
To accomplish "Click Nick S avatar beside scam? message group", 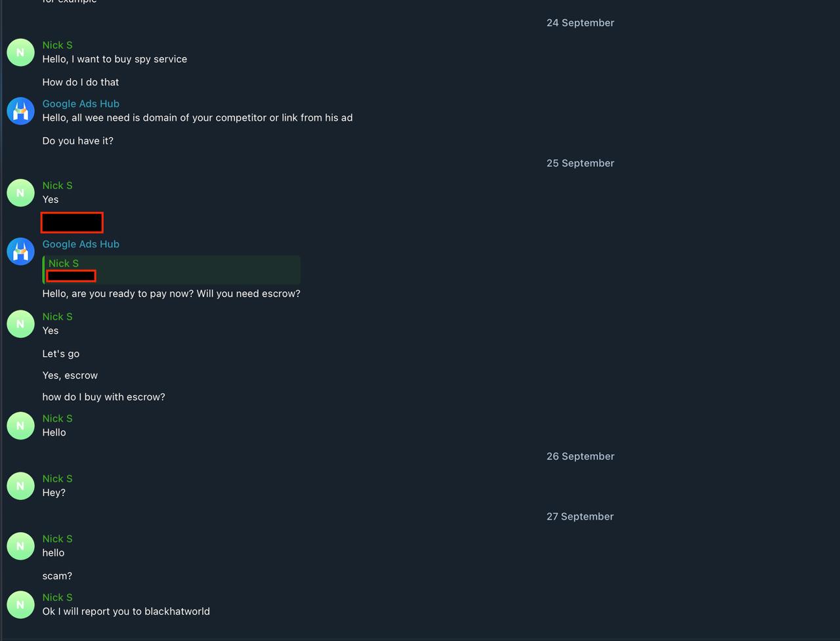I will point(20,546).
